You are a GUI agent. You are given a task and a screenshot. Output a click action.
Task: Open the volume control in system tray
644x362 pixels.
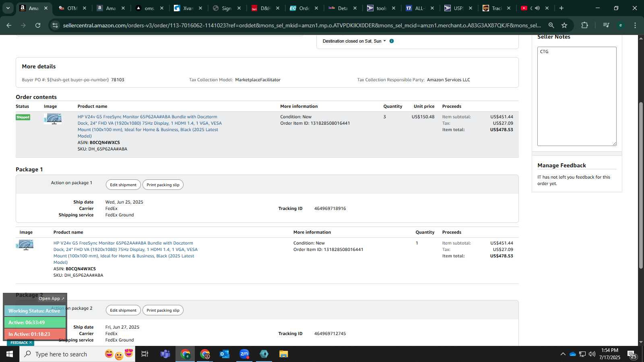click(592, 354)
